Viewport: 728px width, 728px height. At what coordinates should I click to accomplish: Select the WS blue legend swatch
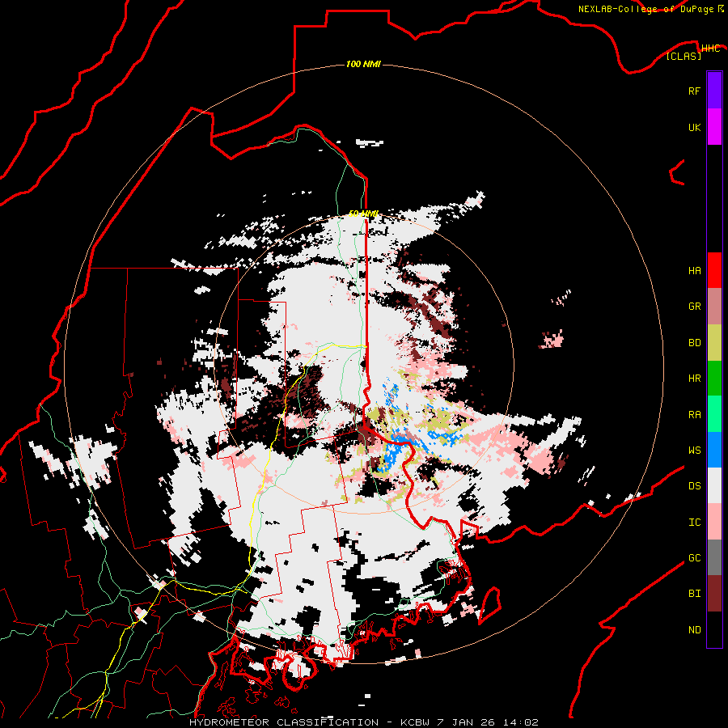[714, 450]
